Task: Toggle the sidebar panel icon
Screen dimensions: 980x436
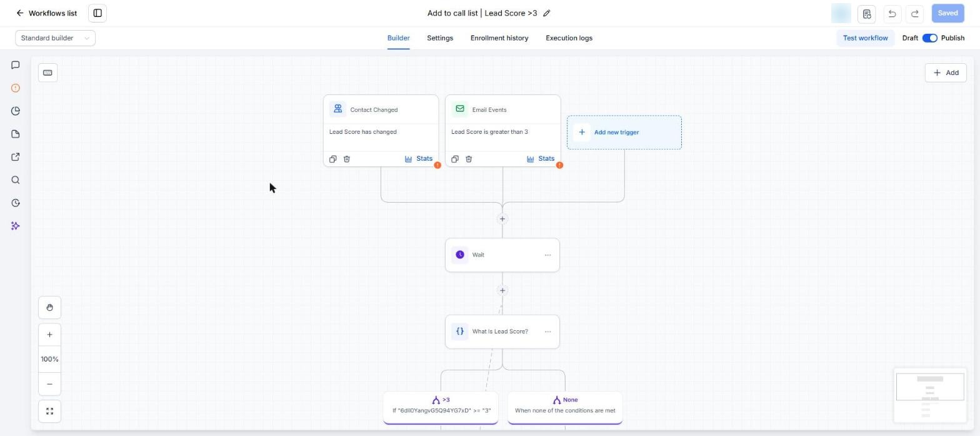Action: click(97, 13)
